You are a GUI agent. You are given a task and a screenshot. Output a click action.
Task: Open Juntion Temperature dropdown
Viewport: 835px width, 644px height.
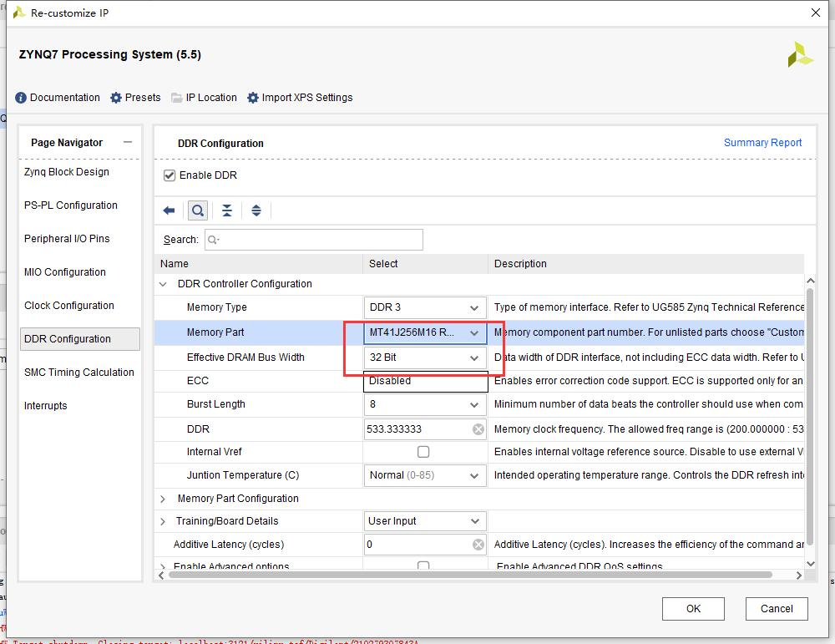(425, 475)
